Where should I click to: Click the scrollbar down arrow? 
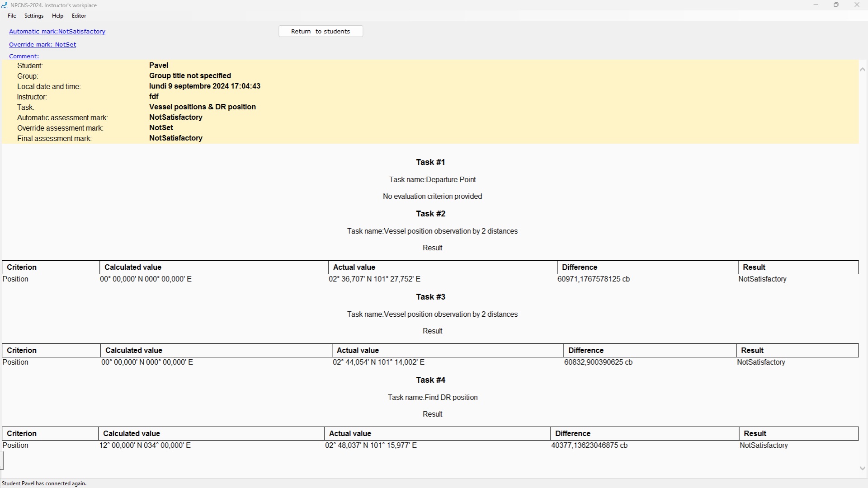[x=863, y=469]
